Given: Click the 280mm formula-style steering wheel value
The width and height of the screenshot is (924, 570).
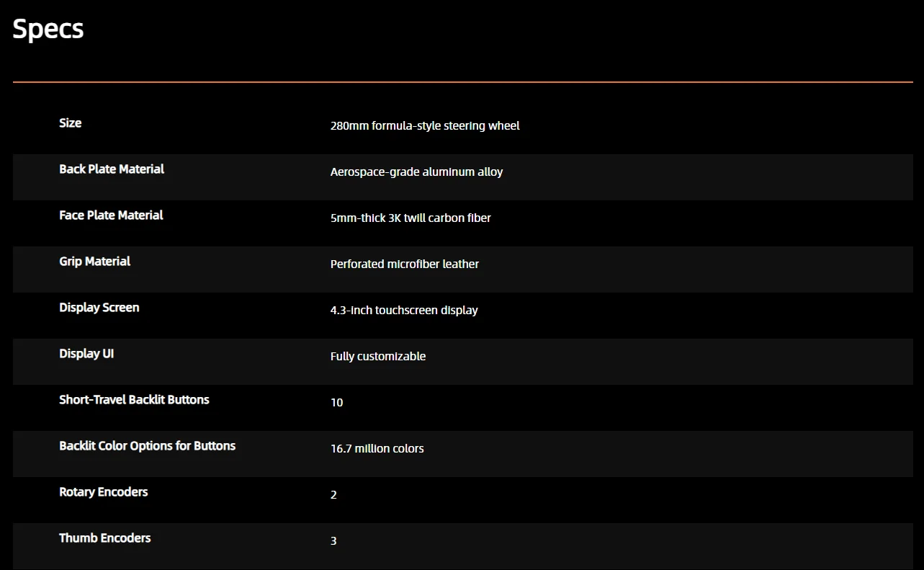Looking at the screenshot, I should tap(425, 126).
